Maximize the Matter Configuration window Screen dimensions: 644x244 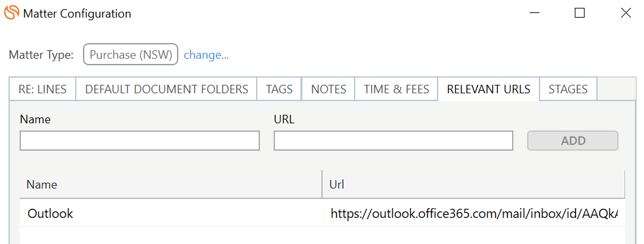[x=579, y=13]
